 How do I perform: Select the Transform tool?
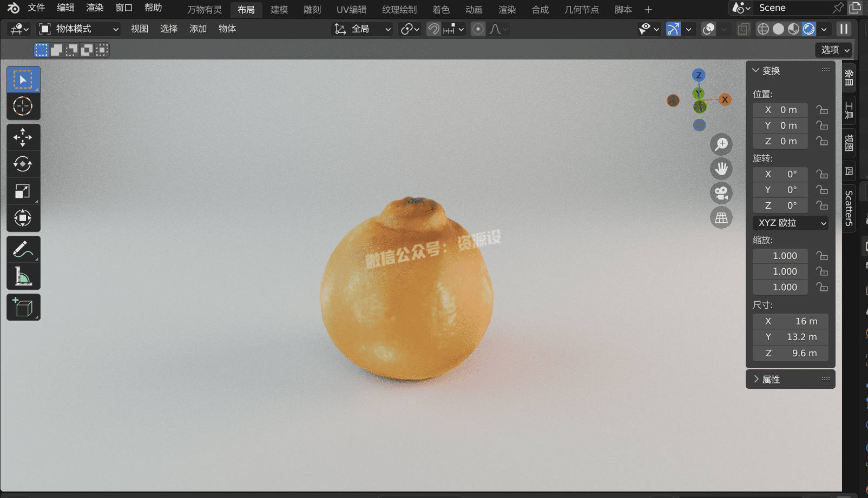[23, 218]
